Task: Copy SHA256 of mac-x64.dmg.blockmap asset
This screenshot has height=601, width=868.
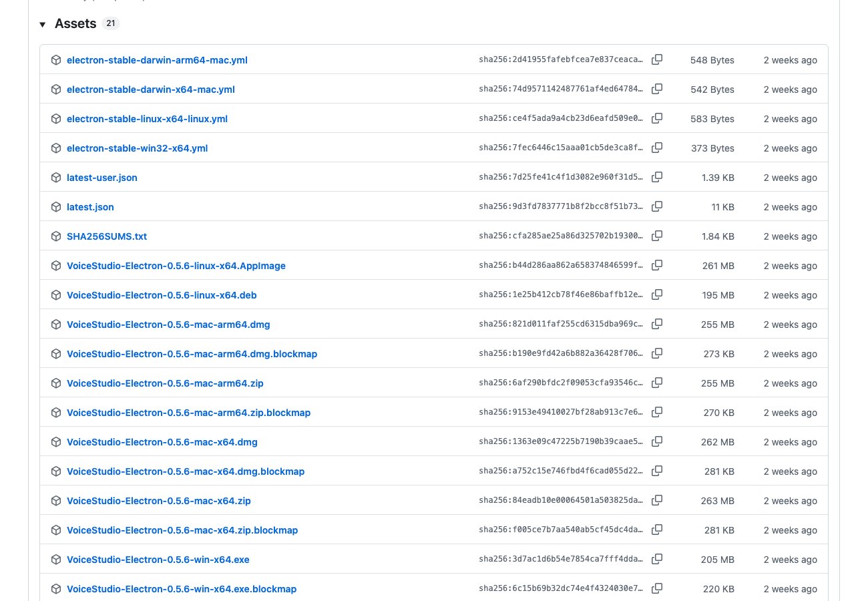Action: point(657,471)
